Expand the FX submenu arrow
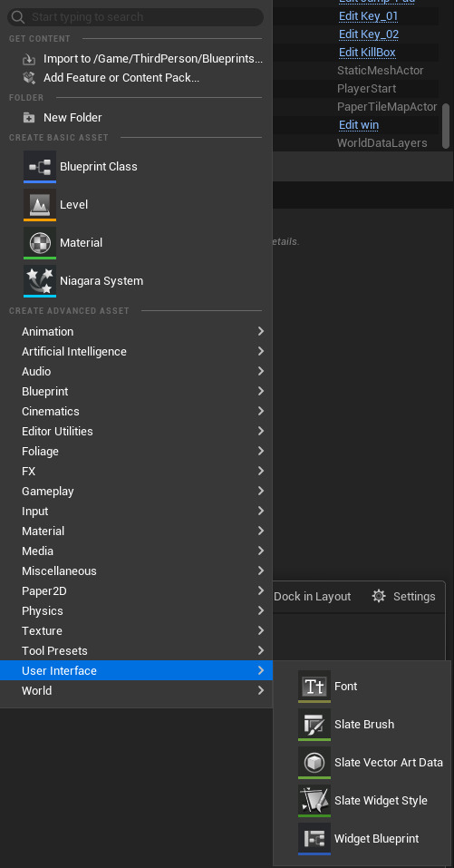 [x=260, y=471]
